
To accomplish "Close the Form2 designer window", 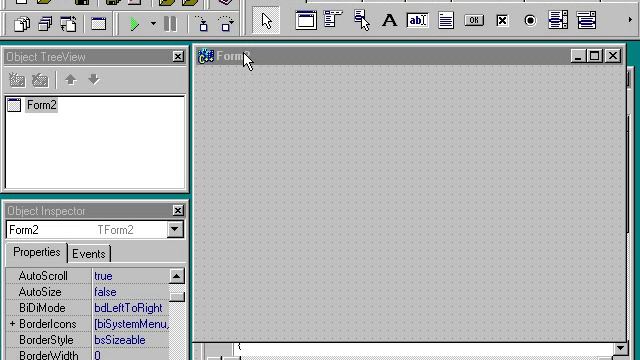I will (x=613, y=56).
